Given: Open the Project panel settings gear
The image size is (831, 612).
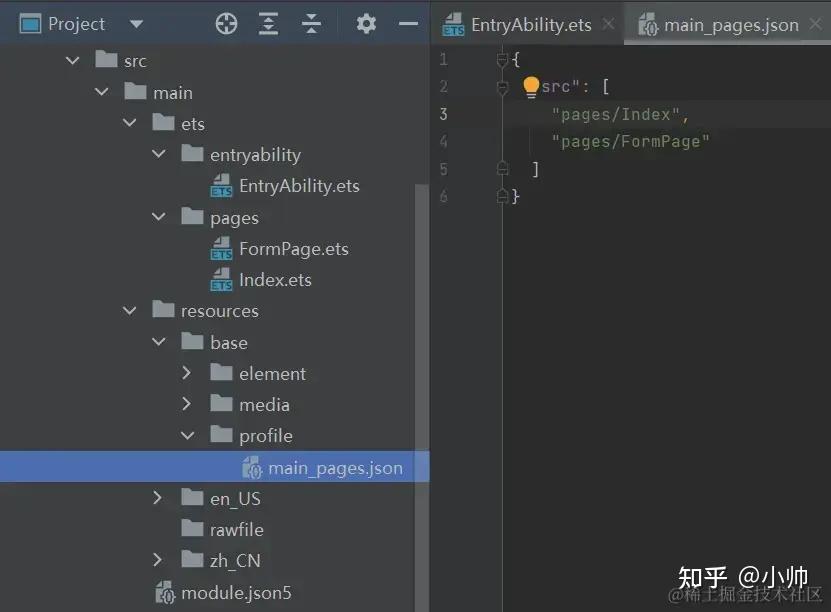Looking at the screenshot, I should [x=366, y=23].
